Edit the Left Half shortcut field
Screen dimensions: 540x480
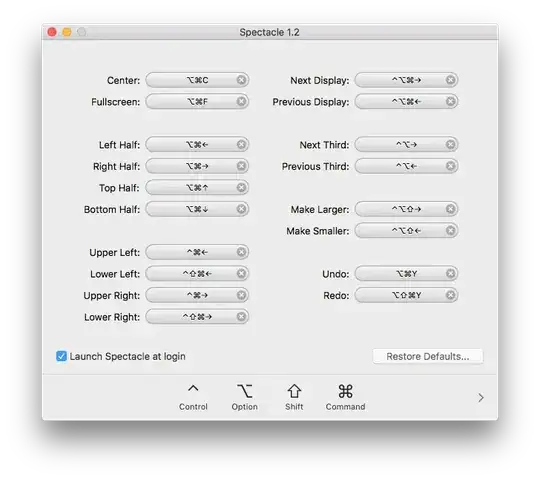coord(197,144)
